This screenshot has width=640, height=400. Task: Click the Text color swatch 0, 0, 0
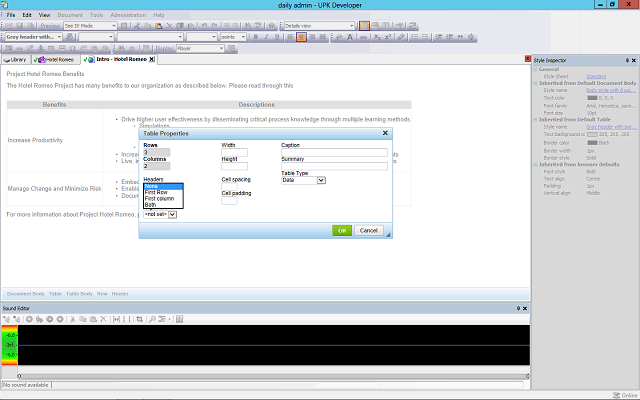[x=592, y=98]
